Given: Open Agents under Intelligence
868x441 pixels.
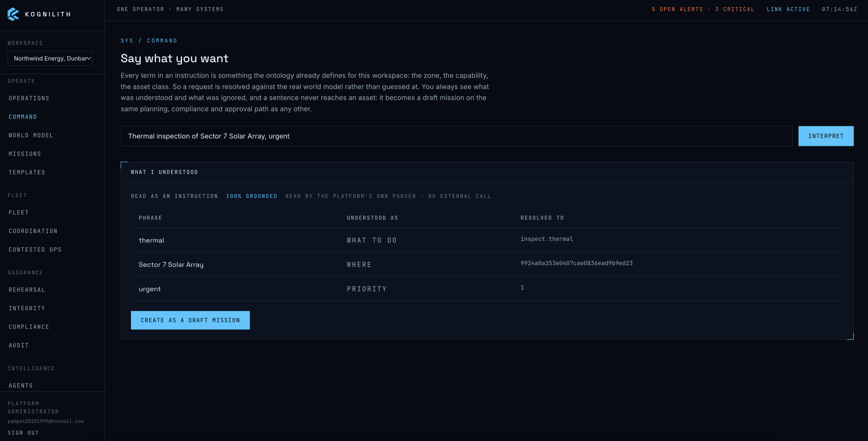Looking at the screenshot, I should (21, 385).
